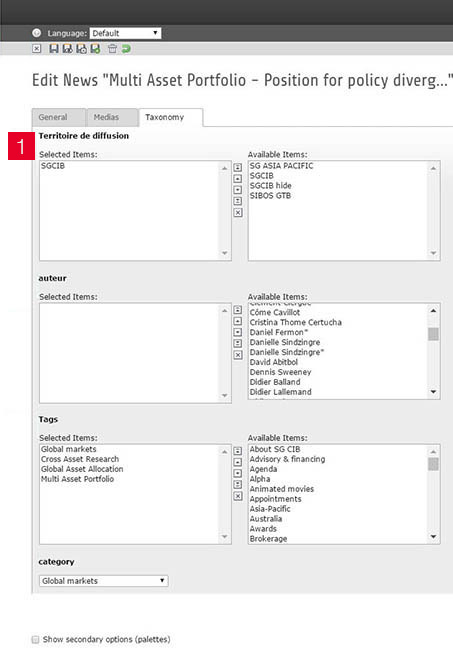
Task: Delete the record with the trash icon
Action: (x=112, y=49)
